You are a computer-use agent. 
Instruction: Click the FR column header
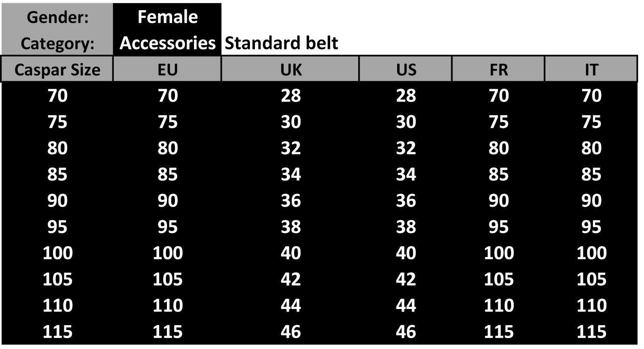(x=498, y=69)
